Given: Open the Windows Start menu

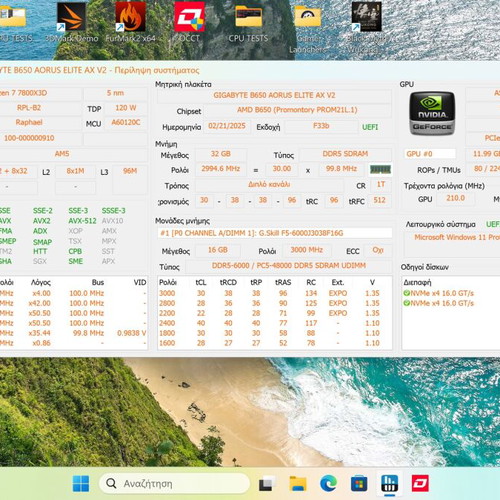Looking at the screenshot, I should (x=81, y=484).
